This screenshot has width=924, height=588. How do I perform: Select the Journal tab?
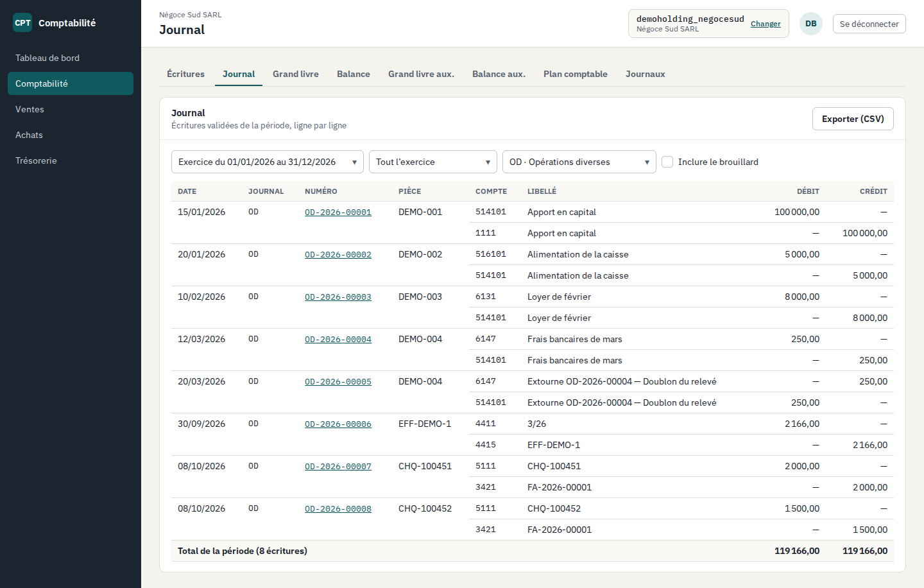[x=239, y=74]
